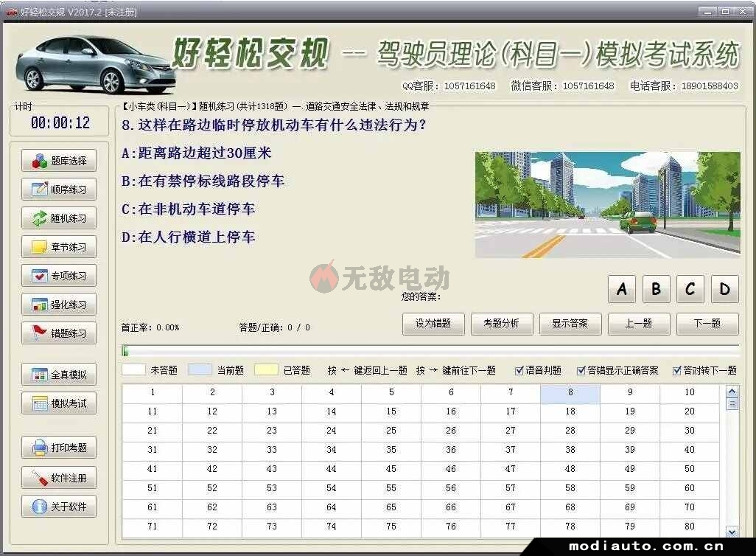This screenshot has width=756, height=556.
Task: Click 打印考题 print questions
Action: coord(59,448)
